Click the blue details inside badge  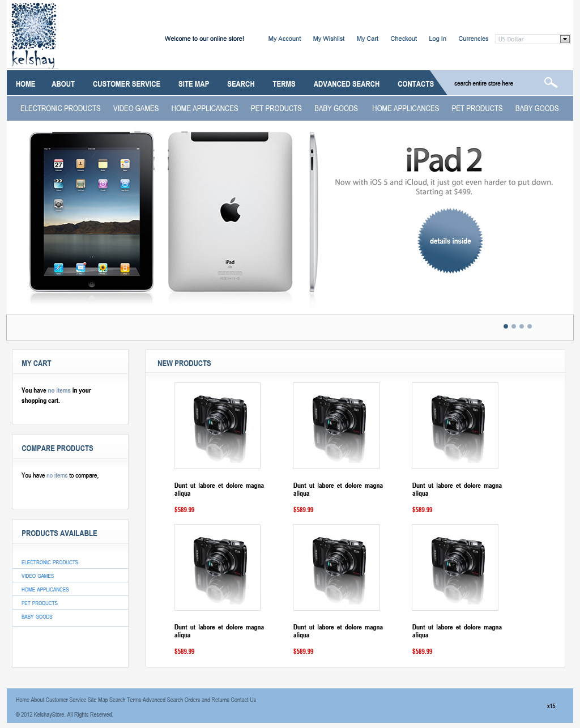[x=450, y=241]
